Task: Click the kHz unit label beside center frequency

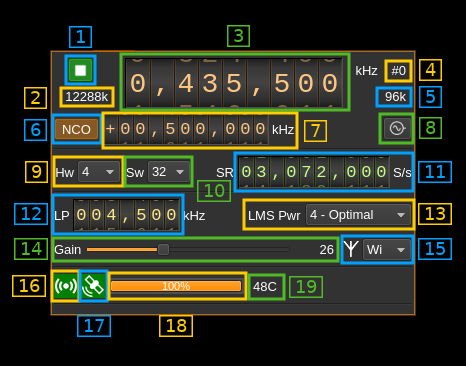Action: 366,71
